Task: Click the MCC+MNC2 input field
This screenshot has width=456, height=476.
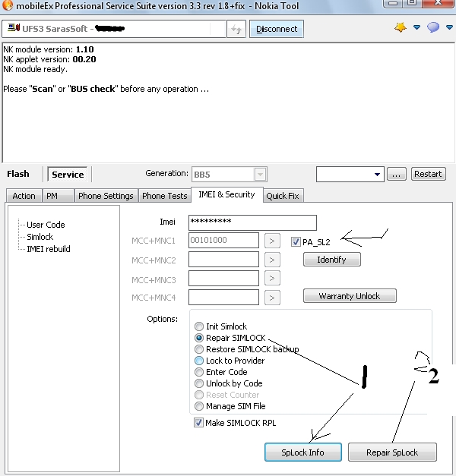Action: (x=223, y=260)
